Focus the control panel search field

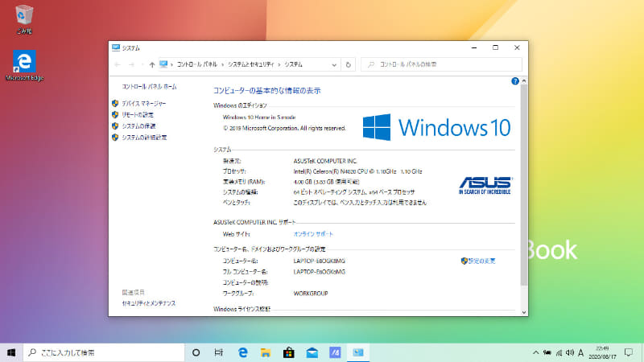[441, 64]
